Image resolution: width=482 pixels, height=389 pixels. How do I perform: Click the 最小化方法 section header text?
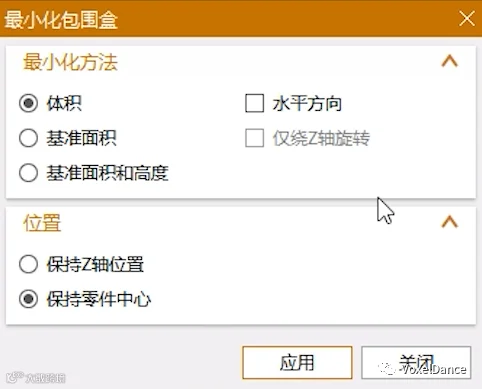(x=70, y=62)
